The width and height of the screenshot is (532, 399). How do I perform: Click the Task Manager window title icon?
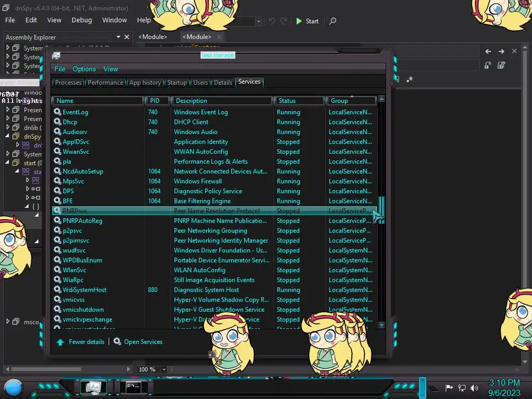[x=56, y=56]
